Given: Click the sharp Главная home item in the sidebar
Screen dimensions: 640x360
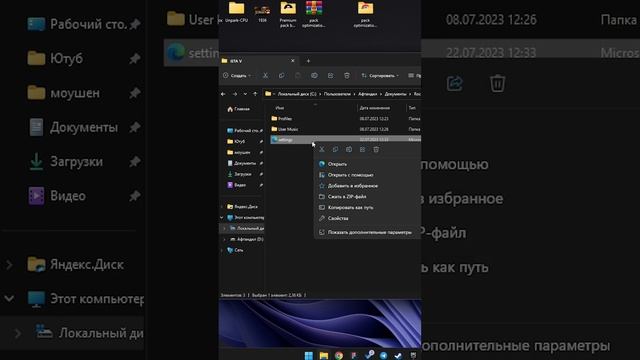Looking at the screenshot, I should [238, 109].
